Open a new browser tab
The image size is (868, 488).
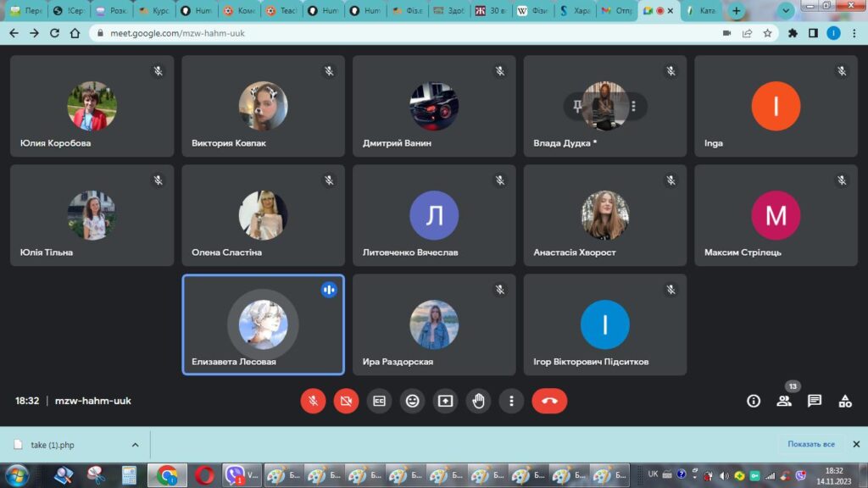[x=737, y=10]
